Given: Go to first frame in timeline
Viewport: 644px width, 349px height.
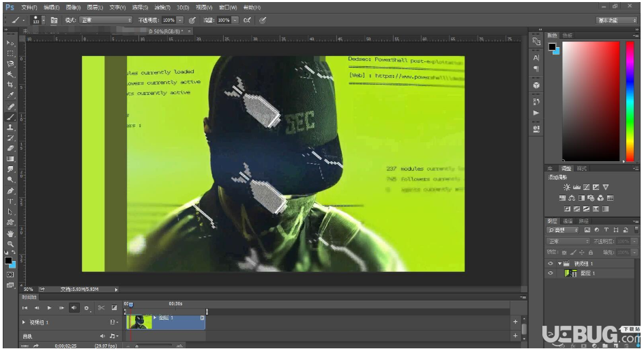Looking at the screenshot, I should pyautogui.click(x=25, y=307).
